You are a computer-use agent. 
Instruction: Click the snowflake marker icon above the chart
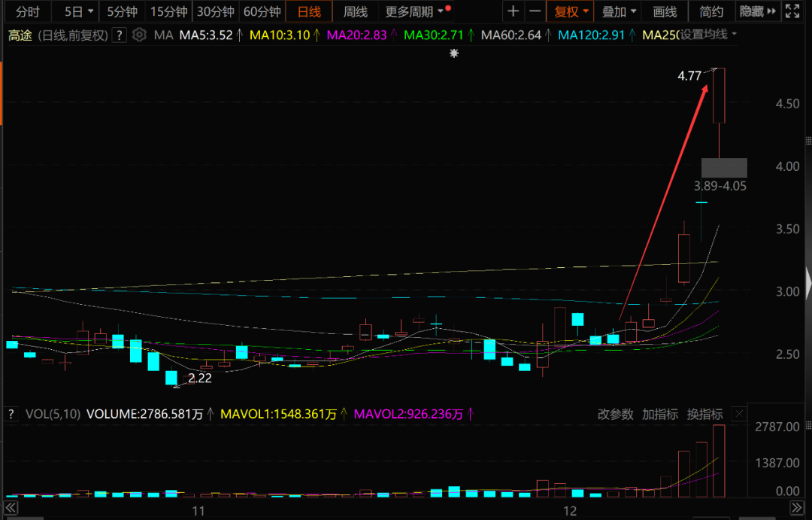(x=454, y=53)
